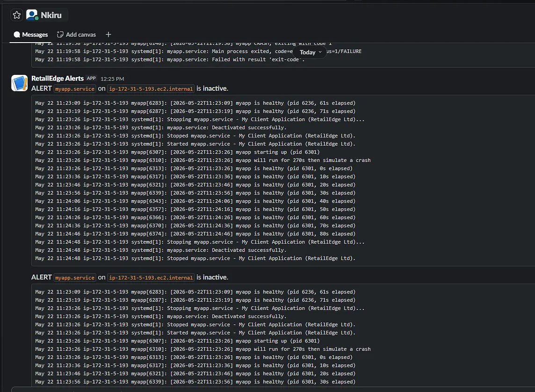Open RetailEdge Alerts app avatar
Viewport: 535px width, 392px height.
20,83
